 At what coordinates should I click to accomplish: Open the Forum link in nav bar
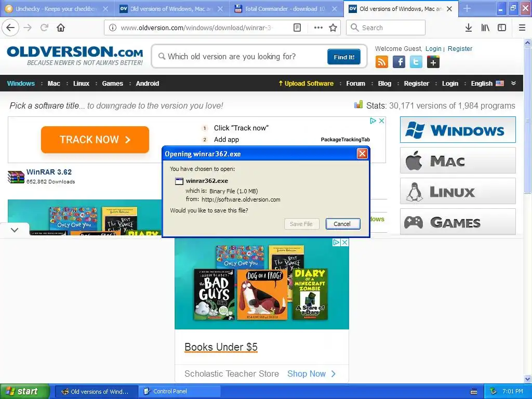tap(355, 84)
